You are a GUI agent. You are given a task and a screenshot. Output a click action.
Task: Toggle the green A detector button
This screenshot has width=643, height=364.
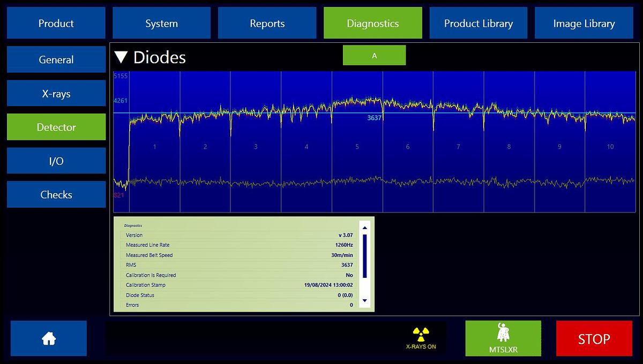point(374,56)
